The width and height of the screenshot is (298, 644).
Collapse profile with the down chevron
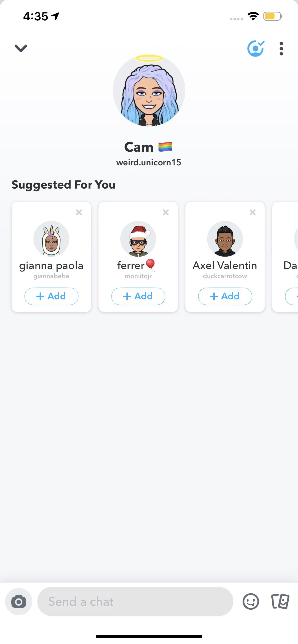pos(21,48)
